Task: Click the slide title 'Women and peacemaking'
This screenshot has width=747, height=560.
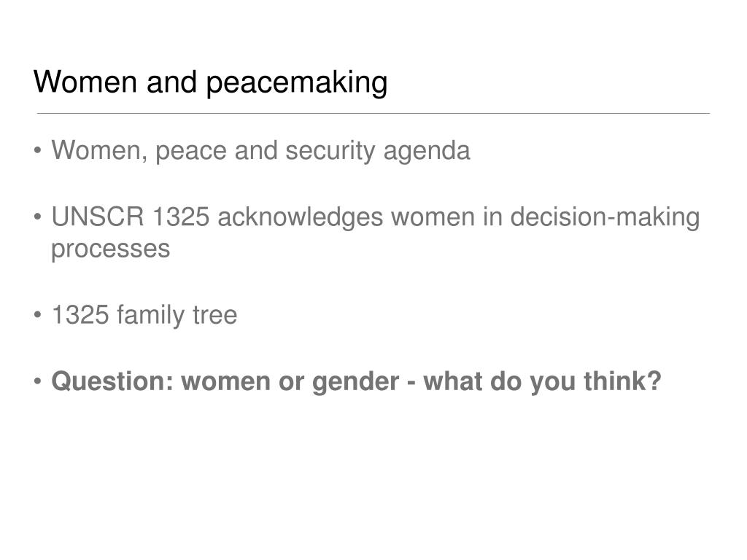Action: pos(210,82)
